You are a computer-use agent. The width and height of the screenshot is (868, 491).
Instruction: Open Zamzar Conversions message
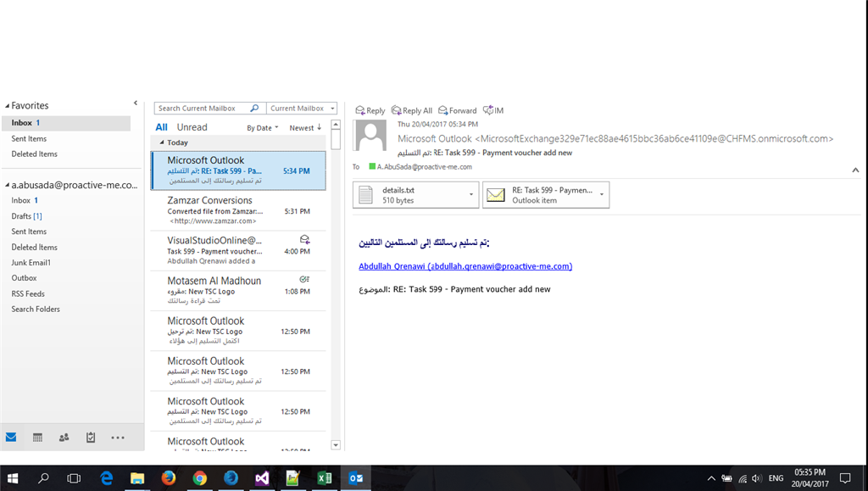click(238, 210)
